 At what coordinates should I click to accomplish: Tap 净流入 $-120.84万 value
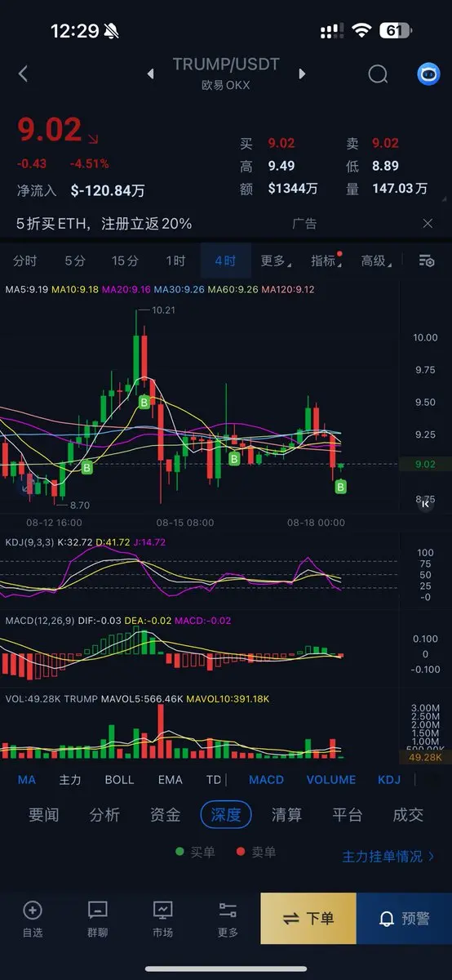click(x=108, y=190)
